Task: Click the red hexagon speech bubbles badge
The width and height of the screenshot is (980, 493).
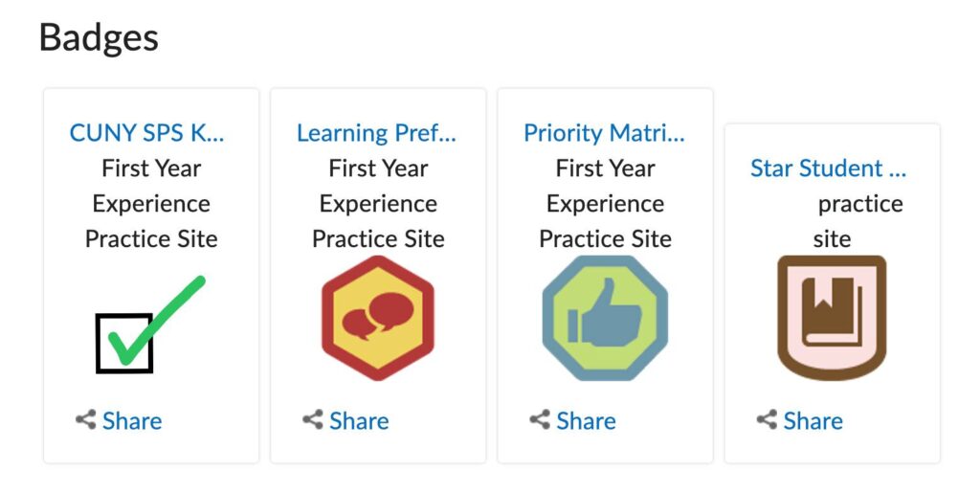Action: [x=378, y=318]
